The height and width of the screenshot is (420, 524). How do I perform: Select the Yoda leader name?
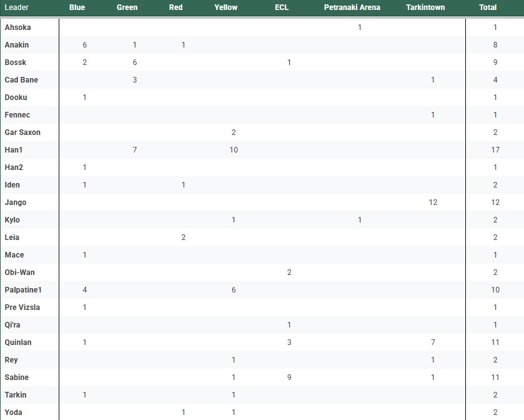point(13,412)
